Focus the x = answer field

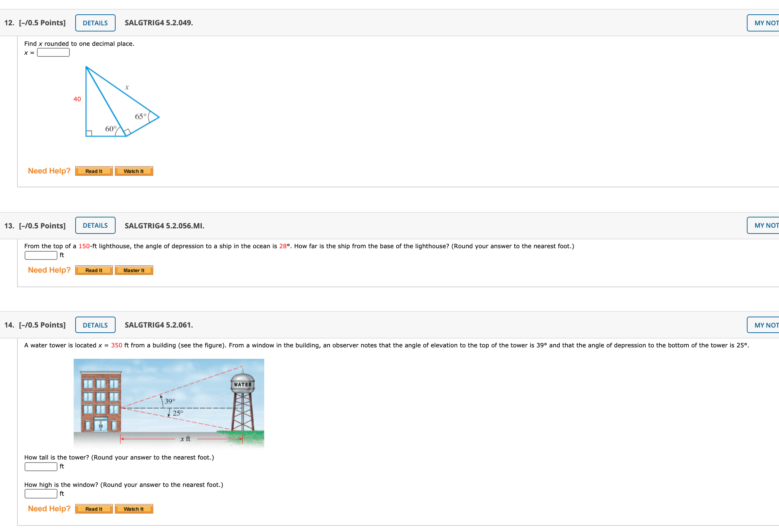coord(53,53)
